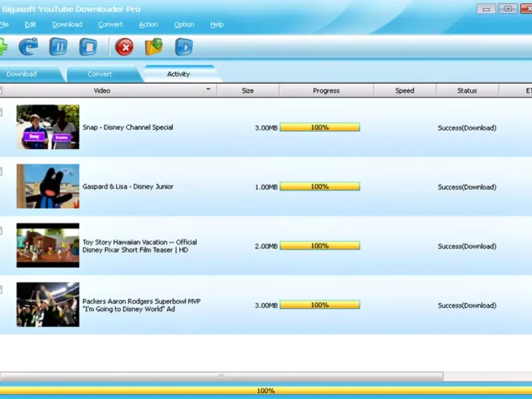Screen dimensions: 532x399
Task: Click the 1.00MB size of Gaspard & Lisa
Action: (266, 187)
